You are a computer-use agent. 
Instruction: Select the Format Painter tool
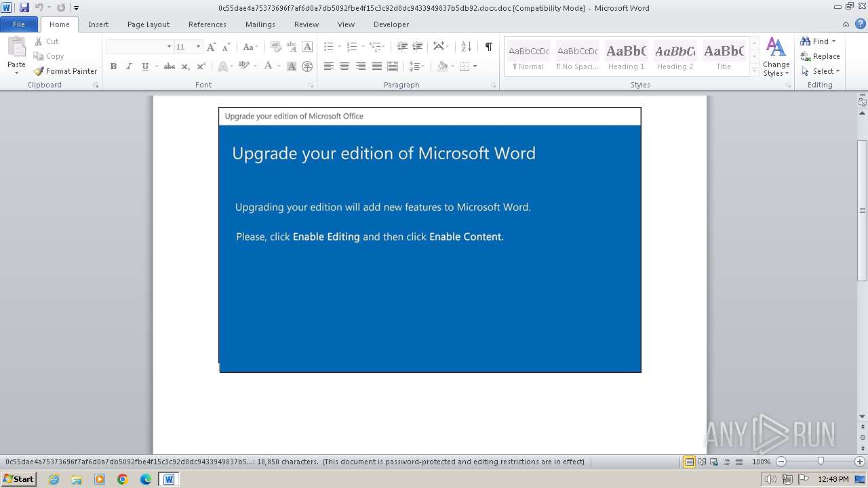(66, 71)
